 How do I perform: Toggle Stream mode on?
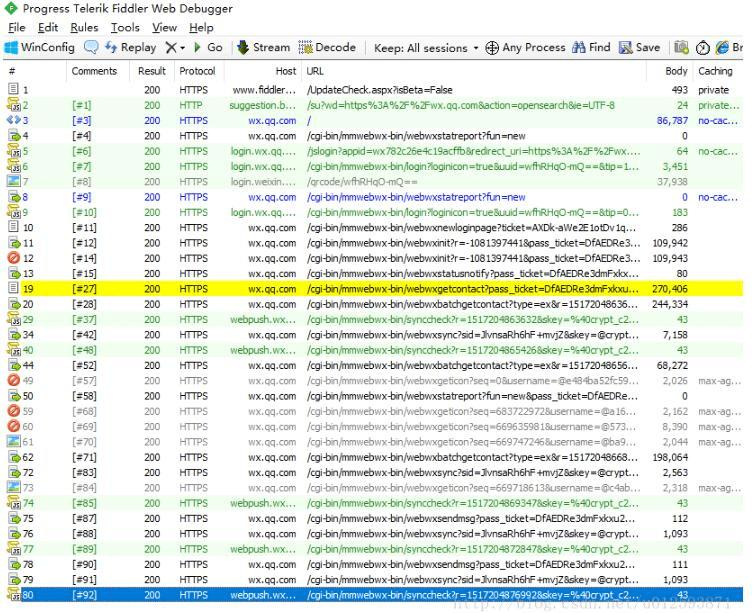[264, 48]
